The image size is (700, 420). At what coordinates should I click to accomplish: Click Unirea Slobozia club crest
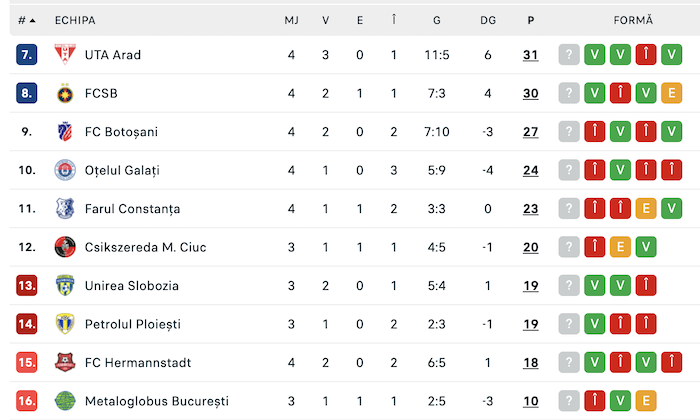(x=65, y=286)
